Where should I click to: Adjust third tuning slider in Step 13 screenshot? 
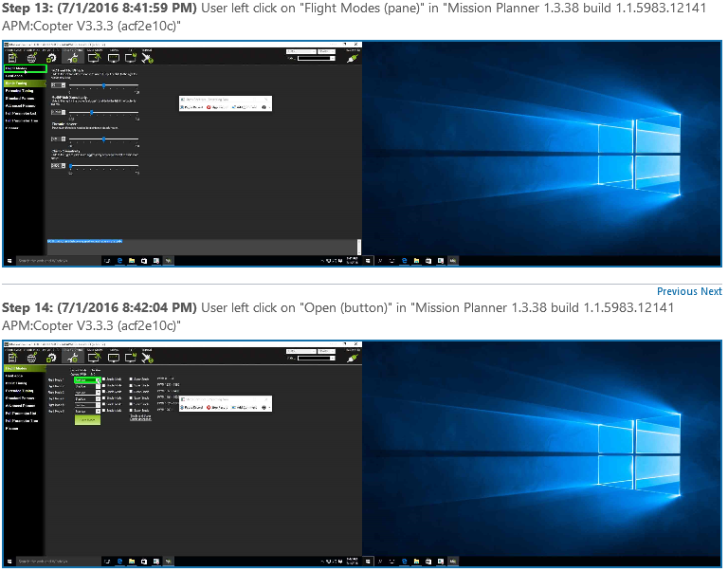[103, 138]
